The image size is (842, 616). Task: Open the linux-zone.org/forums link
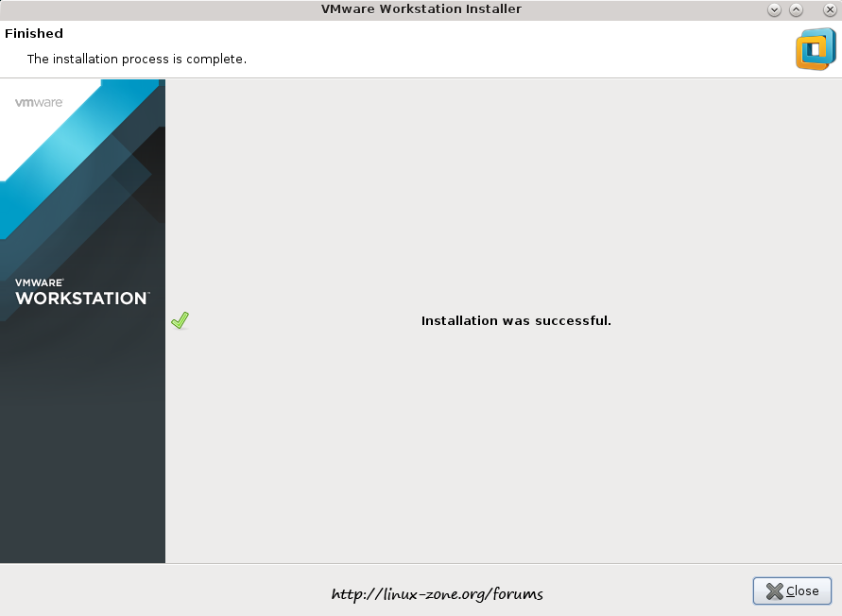[437, 594]
